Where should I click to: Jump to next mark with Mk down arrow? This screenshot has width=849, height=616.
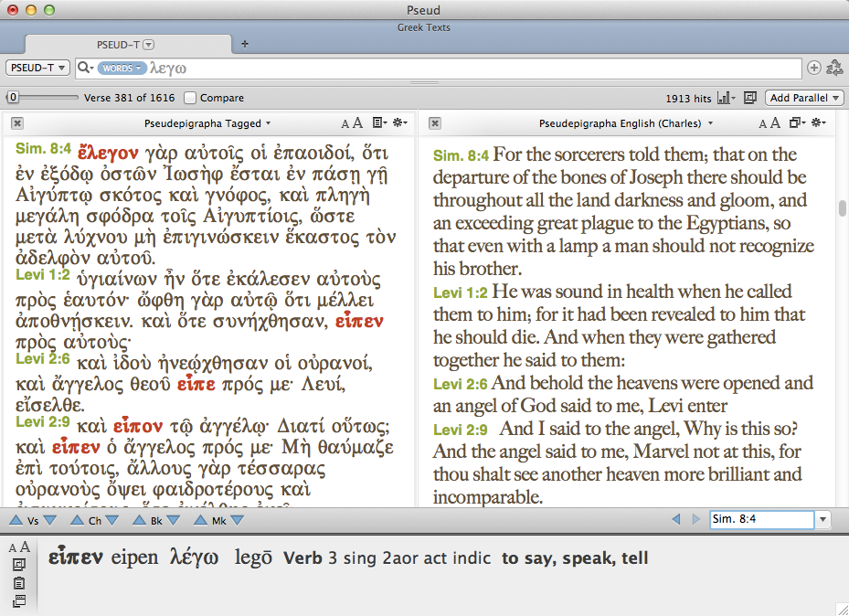(238, 520)
